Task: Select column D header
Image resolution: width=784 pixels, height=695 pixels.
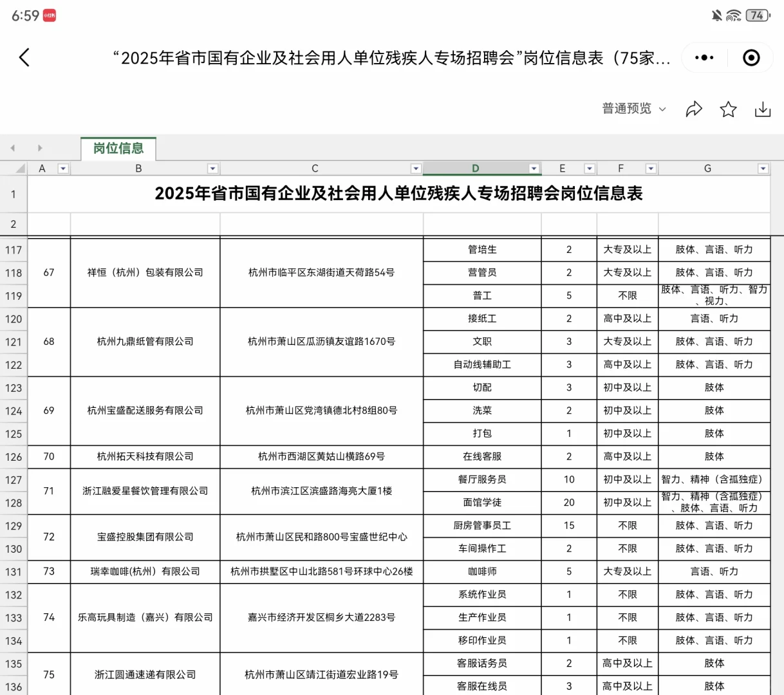Action: pyautogui.click(x=475, y=169)
